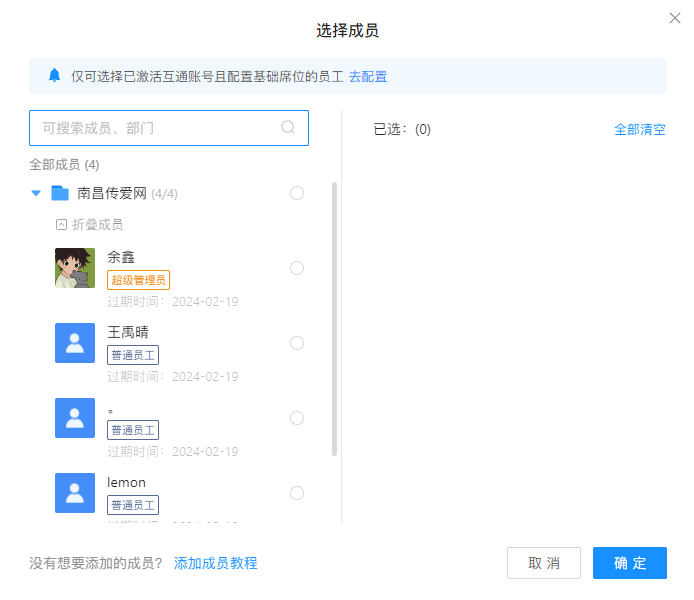Click the 南昌传爱网 folder icon

click(60, 193)
